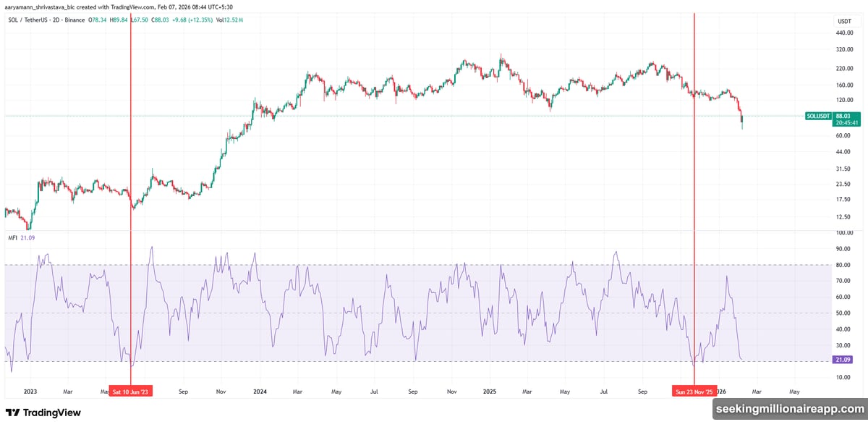Click the red Sat 10 Jun '23 date flag
This screenshot has width=868, height=427.
(131, 390)
